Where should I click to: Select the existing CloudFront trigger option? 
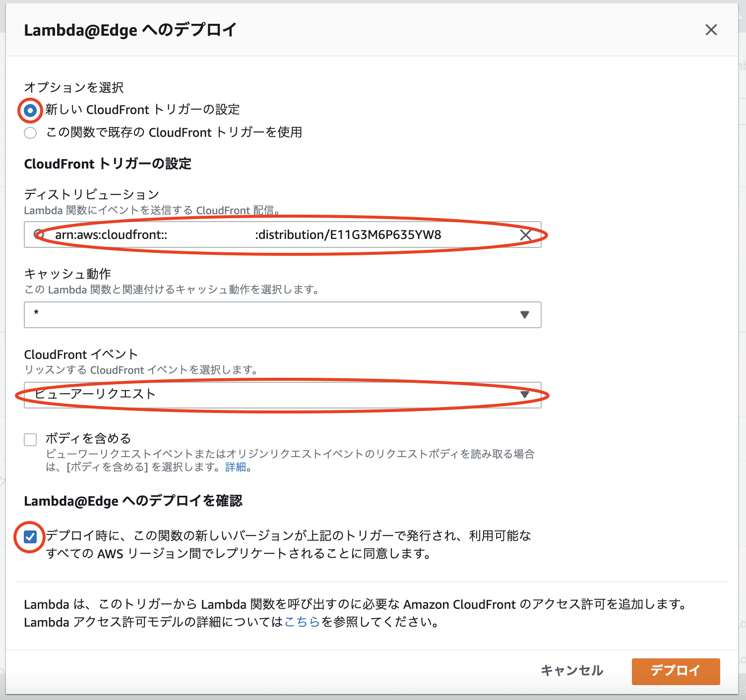[30, 133]
